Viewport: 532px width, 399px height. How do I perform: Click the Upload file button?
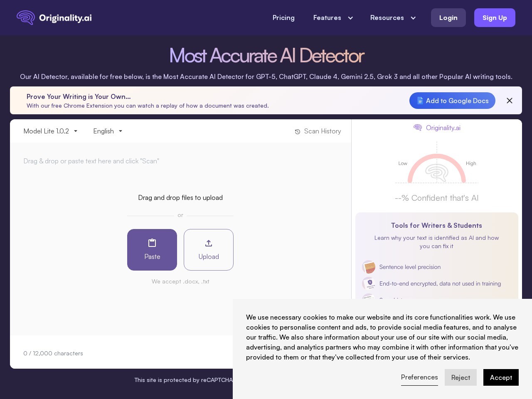[x=209, y=250]
